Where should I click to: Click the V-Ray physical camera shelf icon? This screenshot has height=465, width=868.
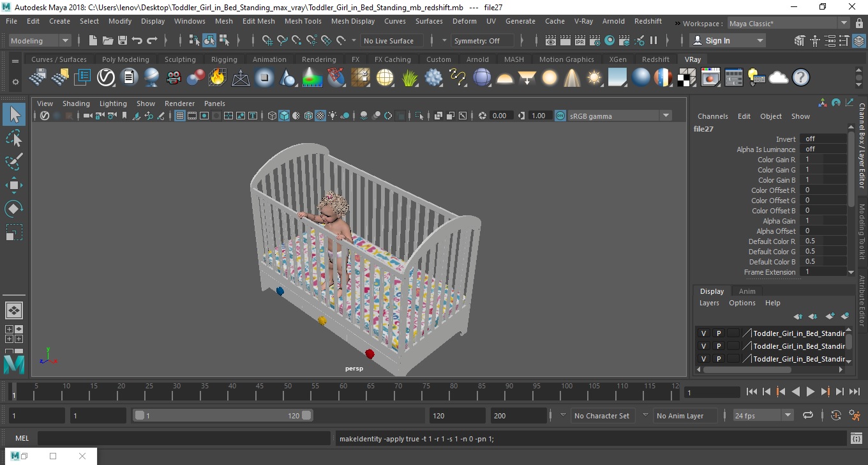tap(173, 78)
